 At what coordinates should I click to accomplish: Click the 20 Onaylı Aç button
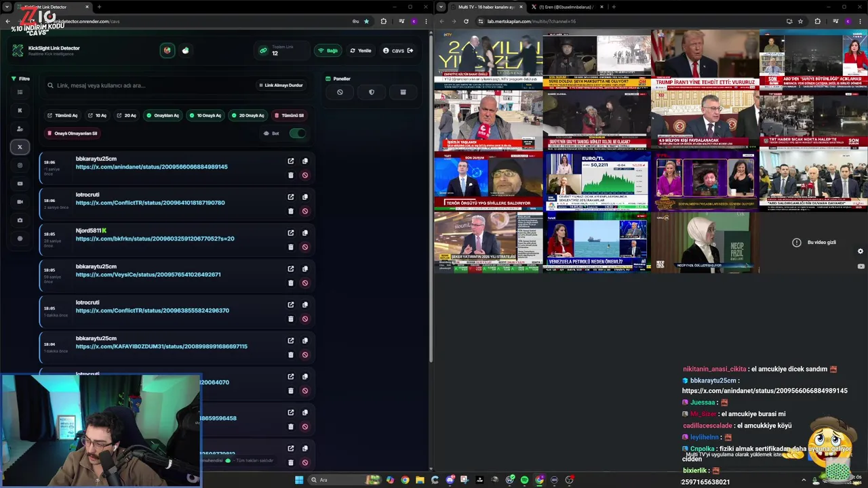pos(248,115)
